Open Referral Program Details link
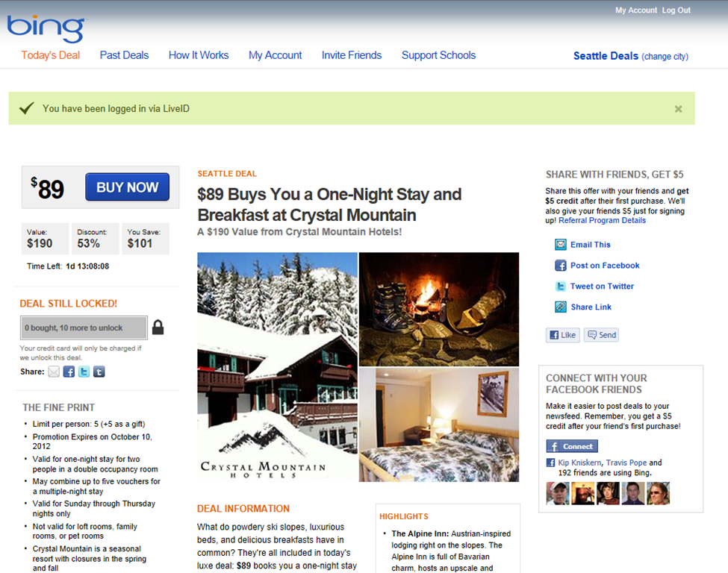This screenshot has width=728, height=573. tap(602, 220)
